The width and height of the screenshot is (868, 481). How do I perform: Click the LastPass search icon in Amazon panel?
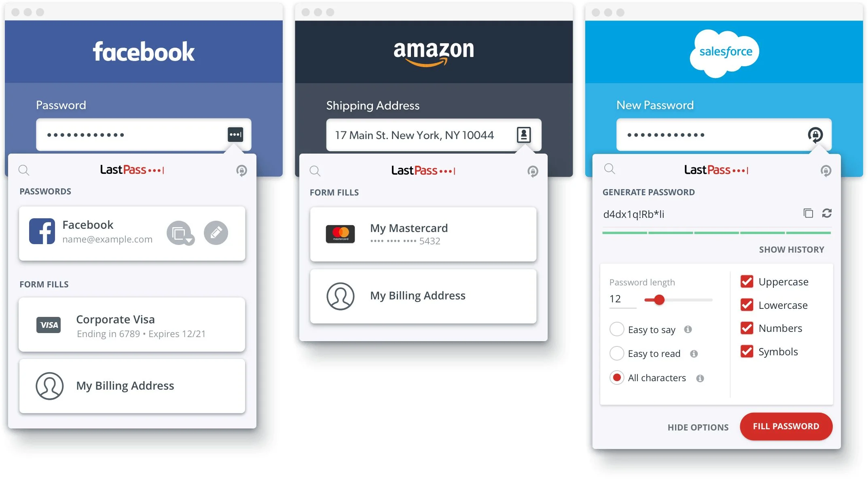pyautogui.click(x=315, y=171)
